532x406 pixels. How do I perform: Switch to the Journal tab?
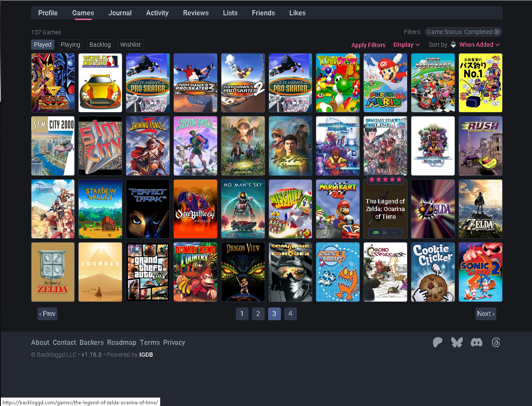(x=120, y=13)
